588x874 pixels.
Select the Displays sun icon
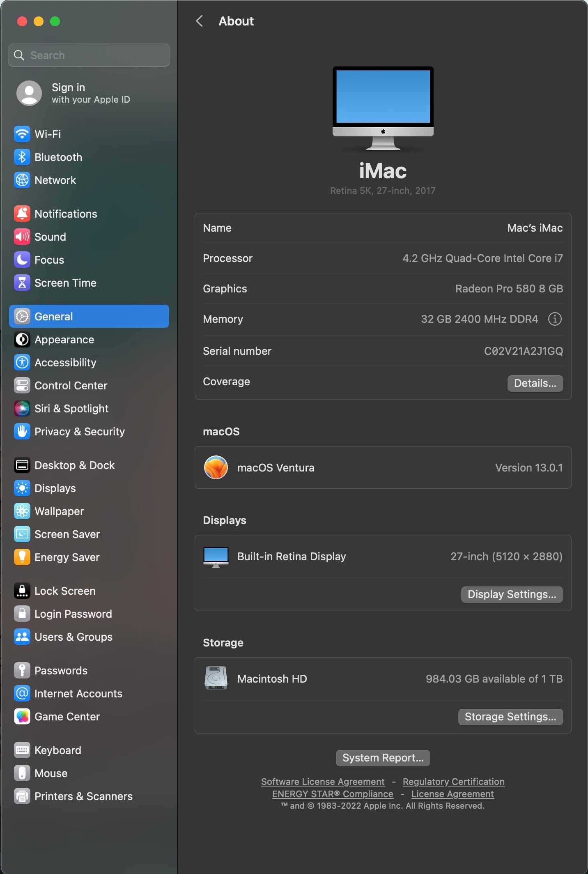pos(22,488)
